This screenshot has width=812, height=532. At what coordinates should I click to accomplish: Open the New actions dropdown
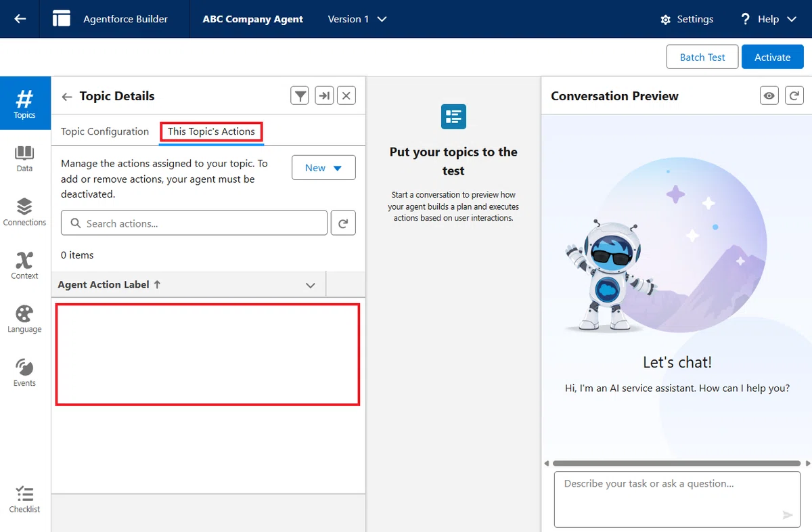323,168
